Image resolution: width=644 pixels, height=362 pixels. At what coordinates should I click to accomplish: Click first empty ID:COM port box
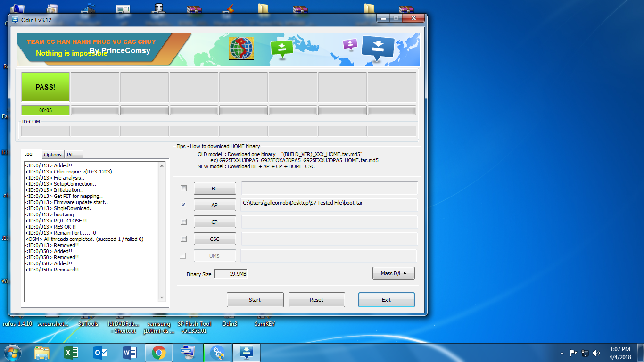45,131
